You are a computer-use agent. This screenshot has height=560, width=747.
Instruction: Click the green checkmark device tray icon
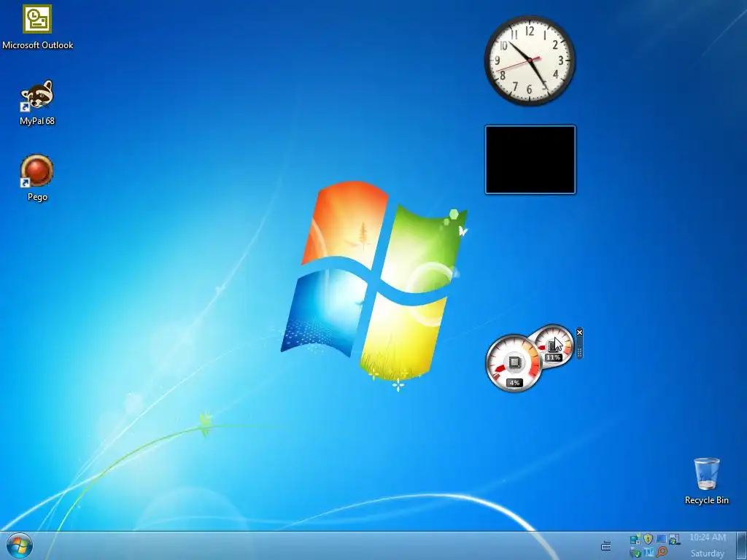pos(635,553)
